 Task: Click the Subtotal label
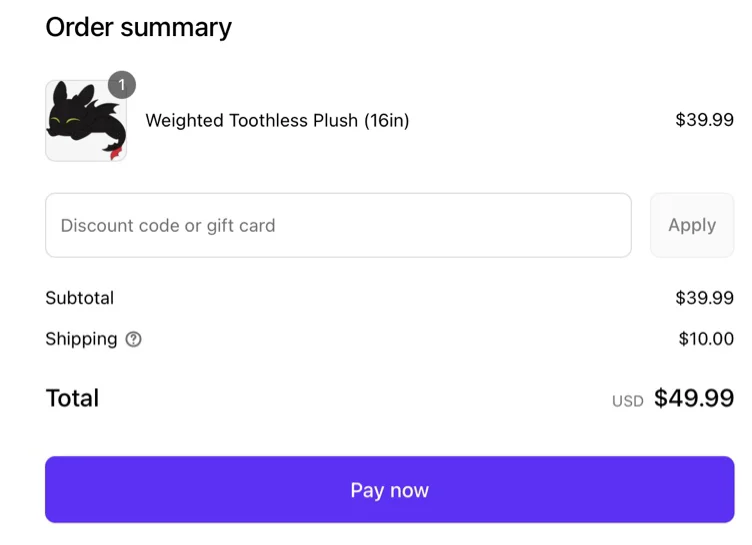click(80, 298)
